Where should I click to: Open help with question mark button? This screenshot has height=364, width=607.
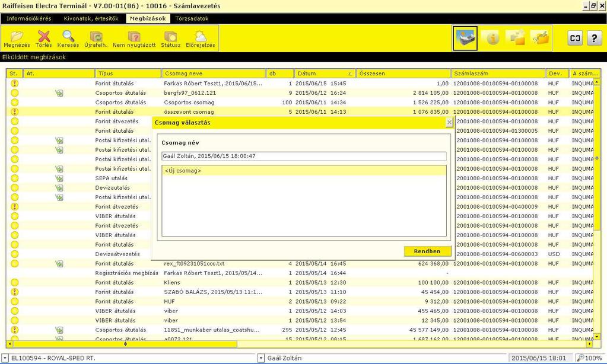(x=594, y=38)
